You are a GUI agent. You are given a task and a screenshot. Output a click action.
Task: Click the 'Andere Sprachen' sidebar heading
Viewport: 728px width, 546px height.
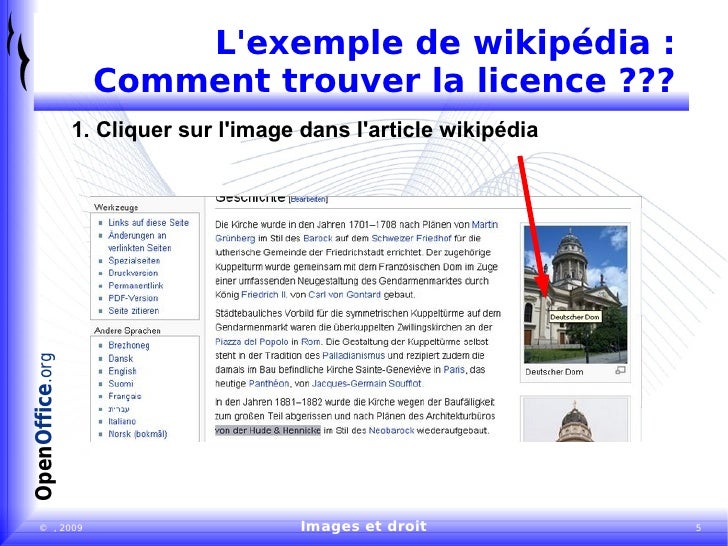127,331
